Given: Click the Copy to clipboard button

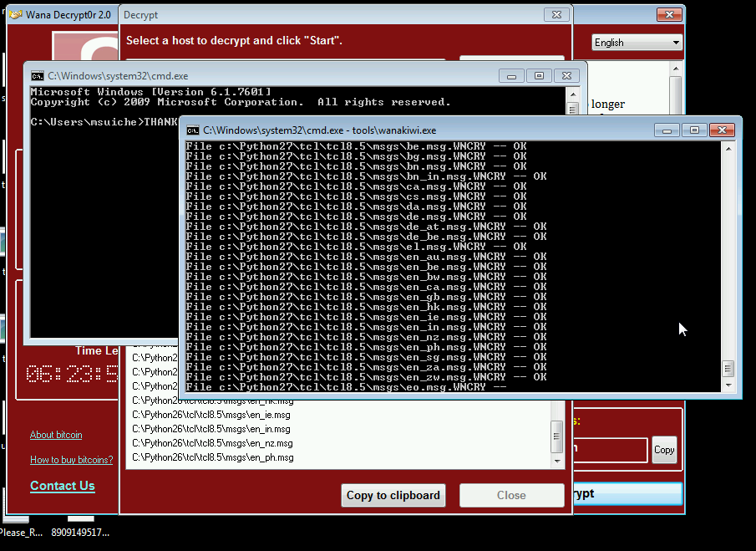Looking at the screenshot, I should 393,496.
